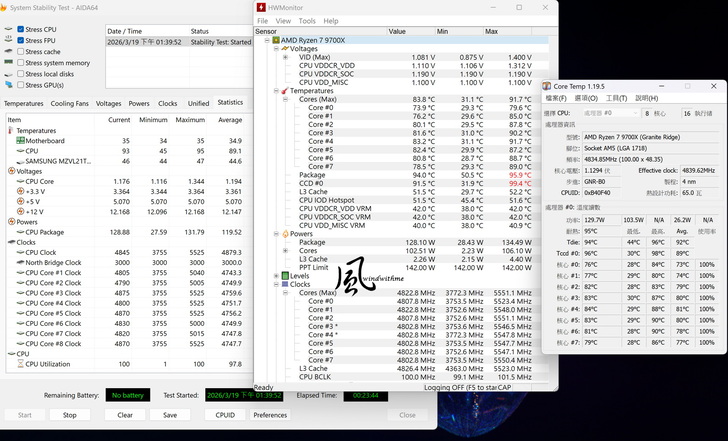Click the AMD Ryzen 7 9700X chip icon
The width and height of the screenshot is (728, 441).
pyautogui.click(x=276, y=40)
